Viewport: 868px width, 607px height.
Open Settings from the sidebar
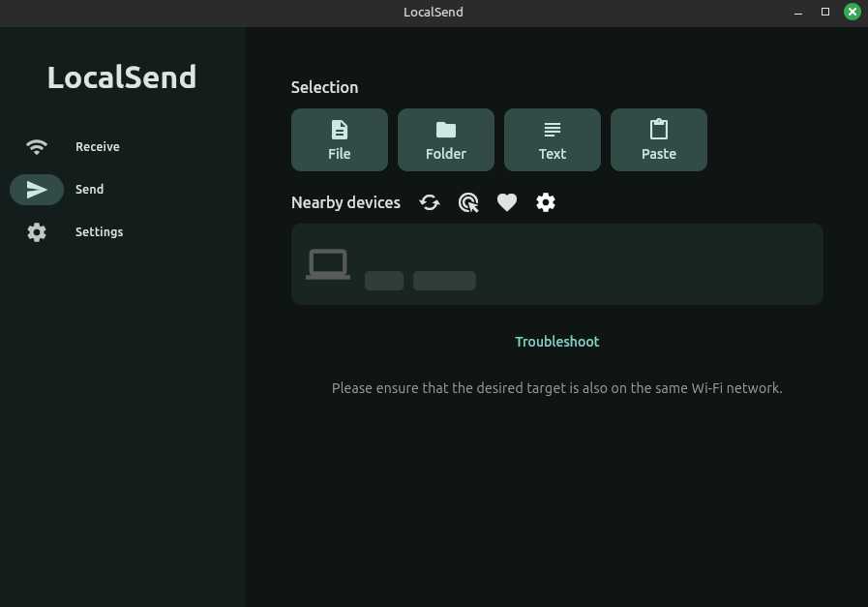point(37,232)
